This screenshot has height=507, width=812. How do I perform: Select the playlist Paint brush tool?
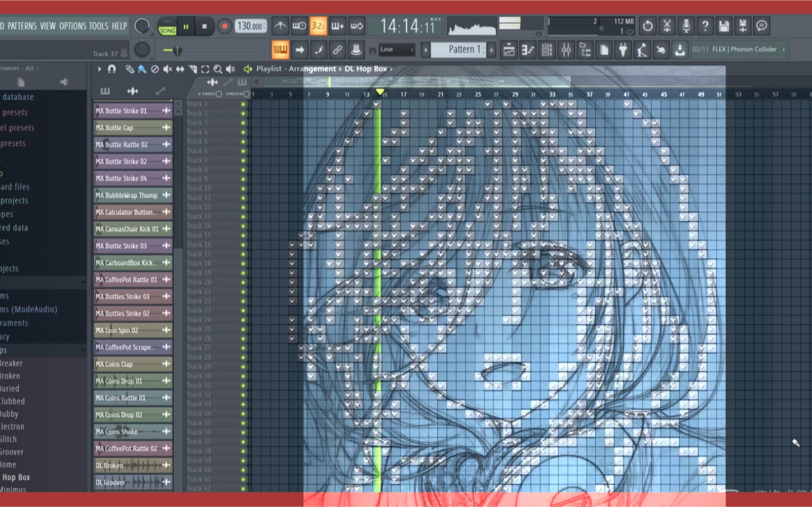coord(142,69)
